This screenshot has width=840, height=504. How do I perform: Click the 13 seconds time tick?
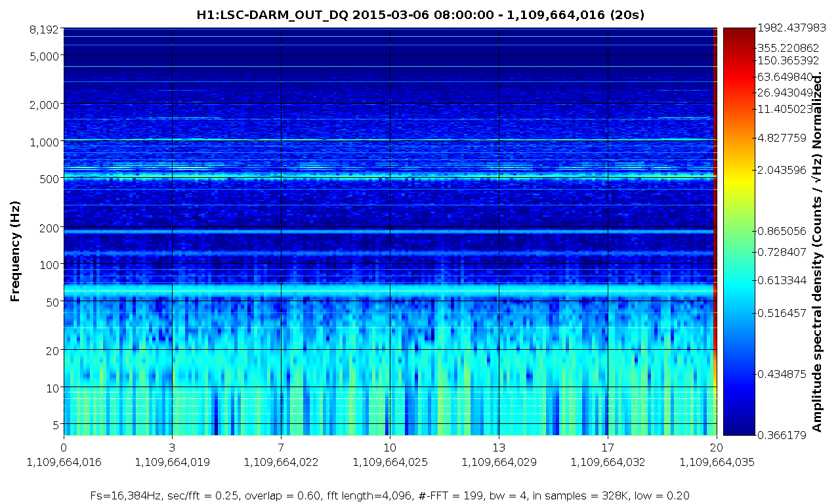499,447
